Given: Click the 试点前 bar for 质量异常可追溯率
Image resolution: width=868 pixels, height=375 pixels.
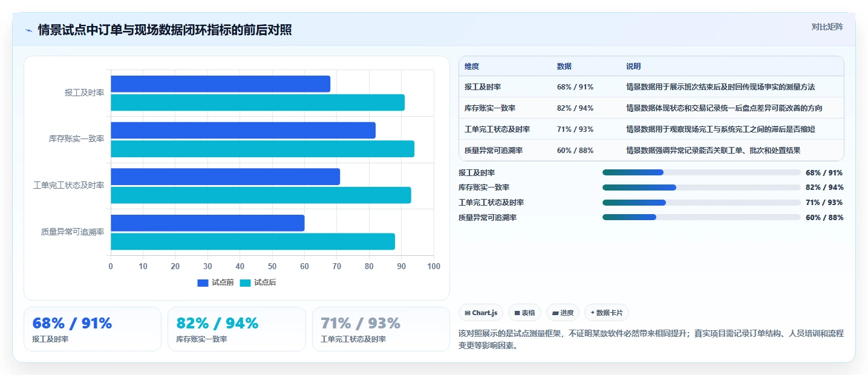Looking at the screenshot, I should click(207, 223).
